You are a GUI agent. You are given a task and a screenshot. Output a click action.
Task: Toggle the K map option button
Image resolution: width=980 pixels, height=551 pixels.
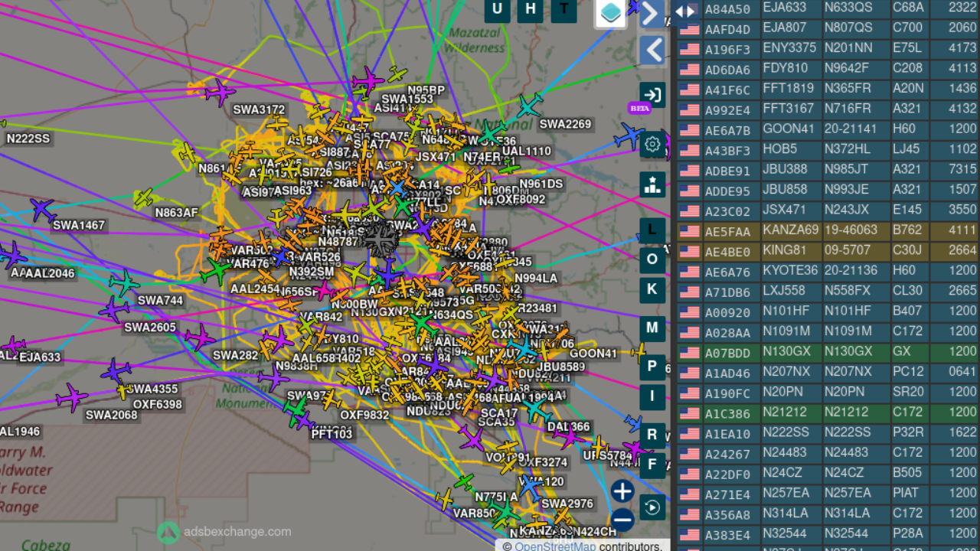pos(652,289)
